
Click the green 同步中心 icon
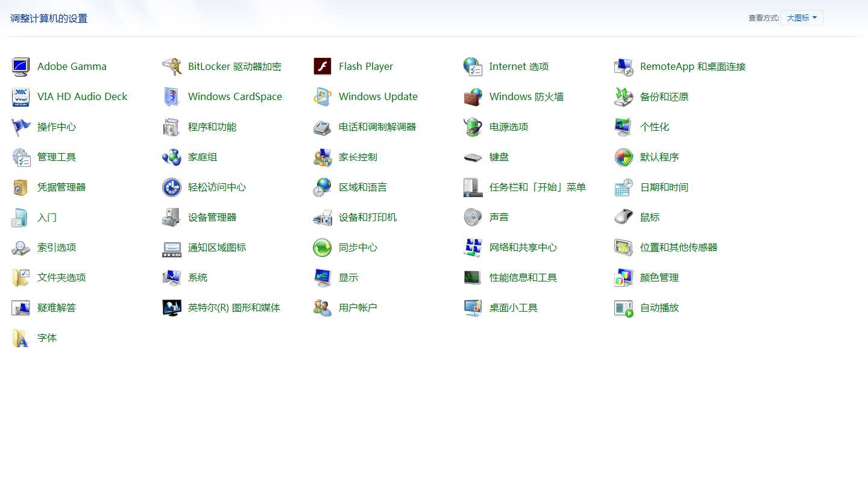point(322,247)
